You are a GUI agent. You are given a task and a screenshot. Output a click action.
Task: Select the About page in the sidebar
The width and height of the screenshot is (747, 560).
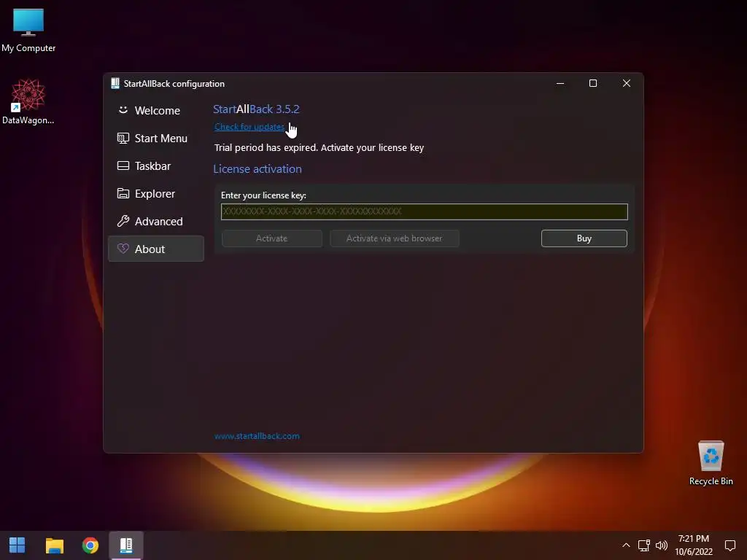point(156,249)
